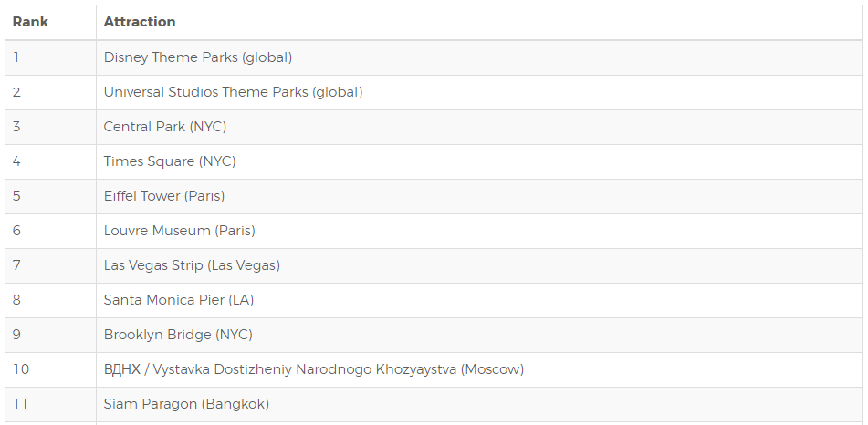Select Siam Paragon (Bangkok) text
868x425 pixels.
(x=186, y=404)
